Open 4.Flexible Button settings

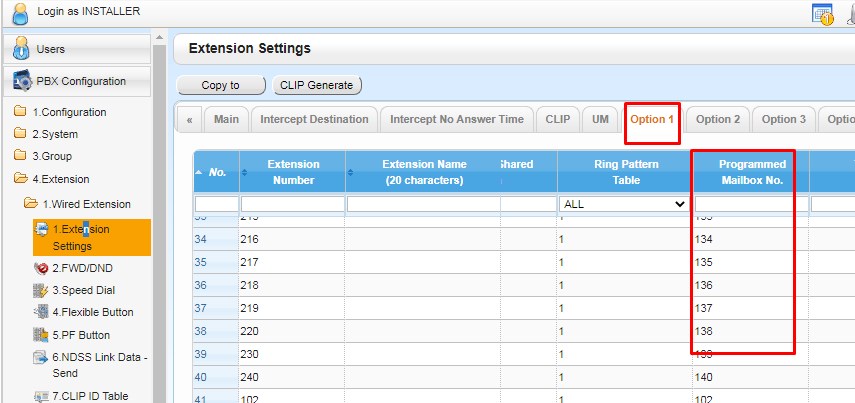click(x=83, y=312)
